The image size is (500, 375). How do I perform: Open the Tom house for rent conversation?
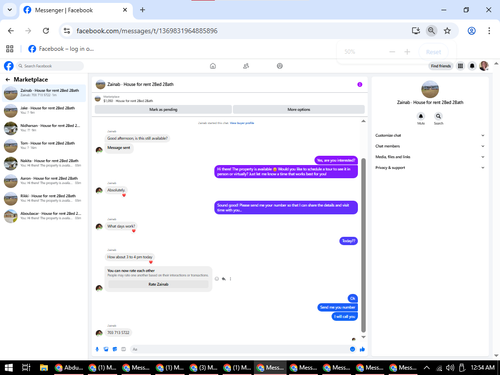[x=44, y=145]
